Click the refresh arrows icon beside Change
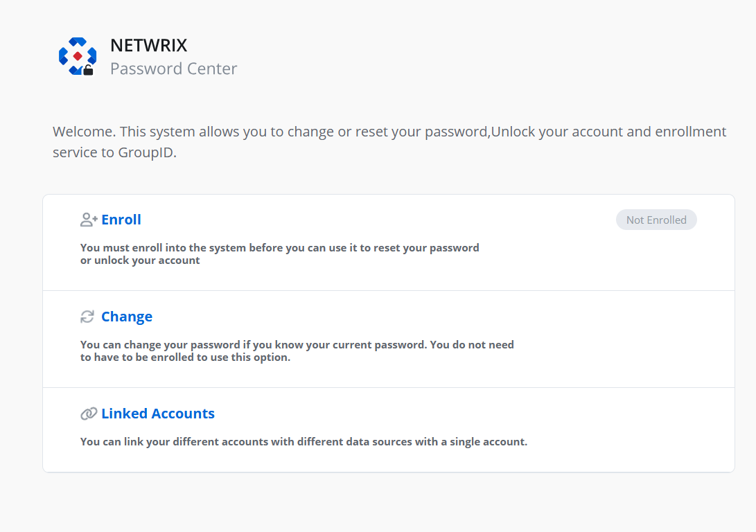Viewport: 756px width, 532px height. [87, 317]
